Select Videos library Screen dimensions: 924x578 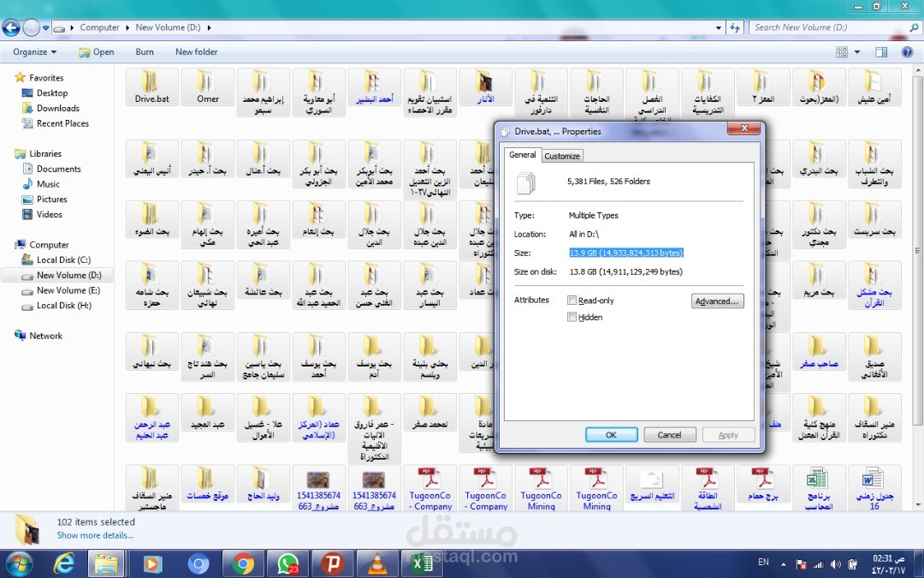49,215
